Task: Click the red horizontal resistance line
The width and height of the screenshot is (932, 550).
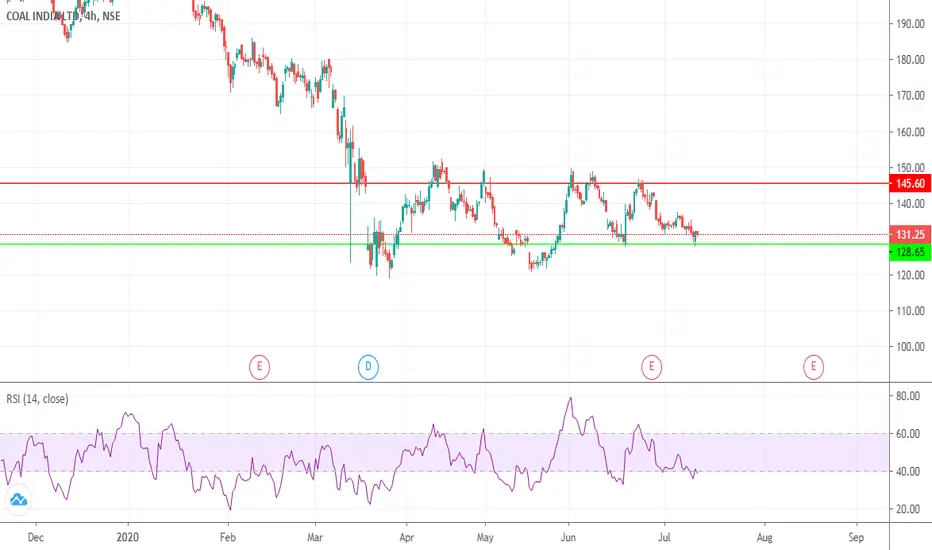Action: point(445,183)
